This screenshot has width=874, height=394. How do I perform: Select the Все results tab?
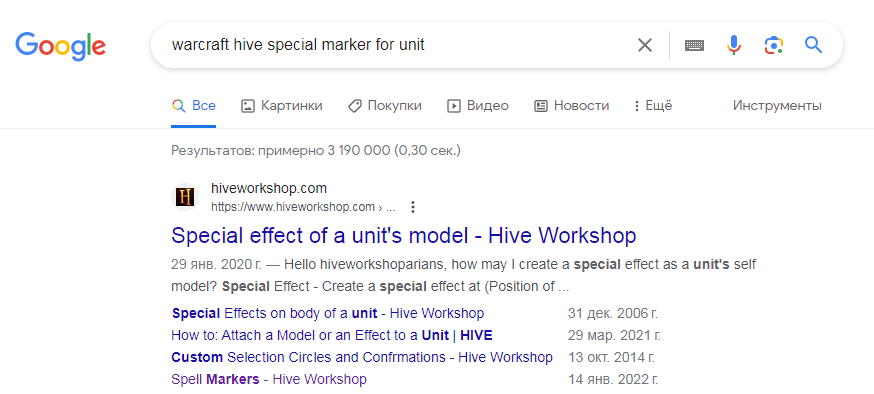[193, 106]
